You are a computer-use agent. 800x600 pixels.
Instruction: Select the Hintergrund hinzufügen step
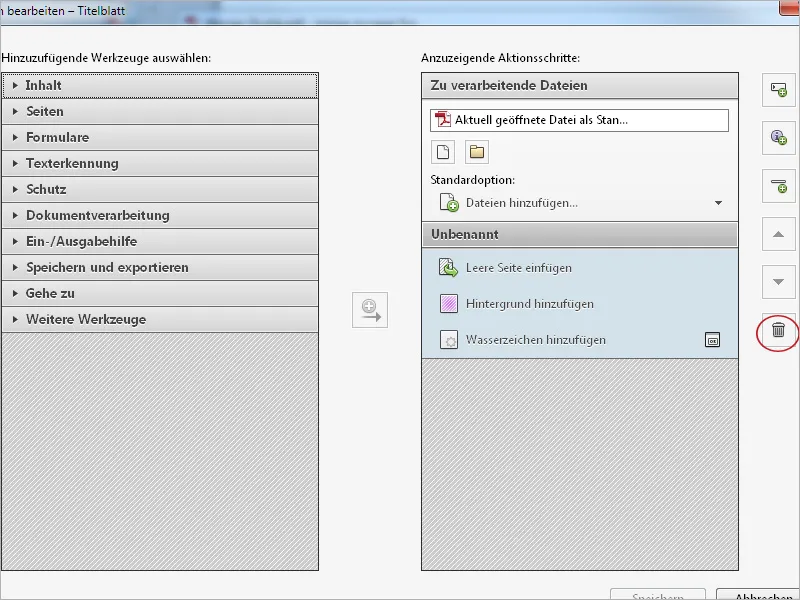point(580,304)
